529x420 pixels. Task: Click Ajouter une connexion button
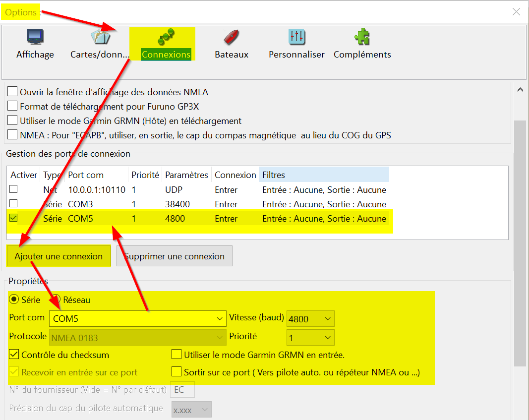(59, 256)
